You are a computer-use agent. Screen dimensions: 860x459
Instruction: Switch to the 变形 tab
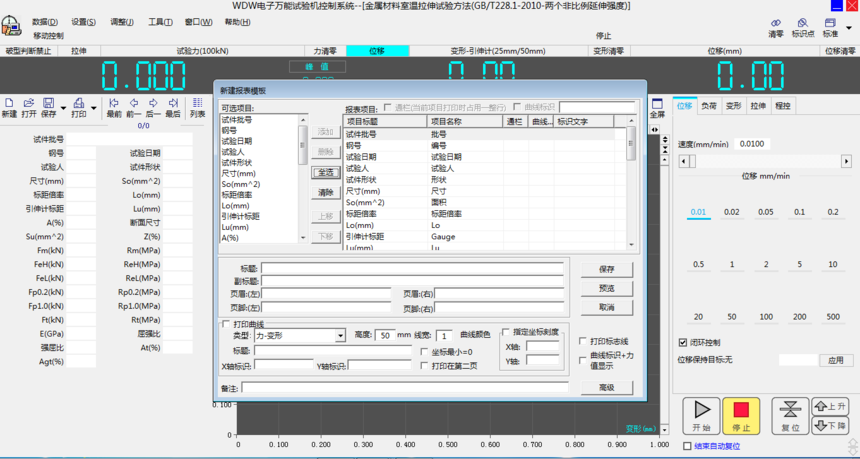click(x=733, y=106)
